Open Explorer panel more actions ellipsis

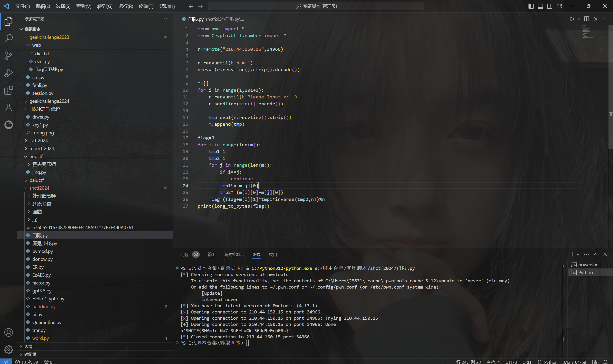click(x=165, y=19)
